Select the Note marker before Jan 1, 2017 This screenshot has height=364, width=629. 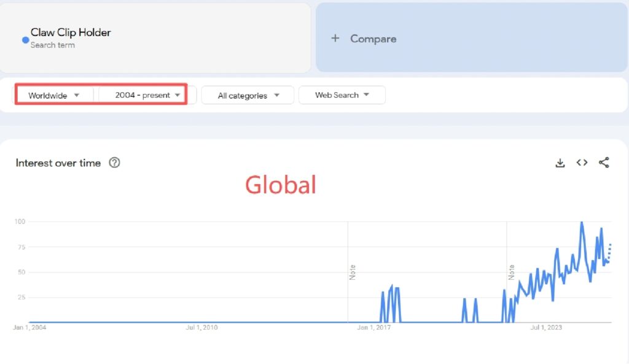353,272
